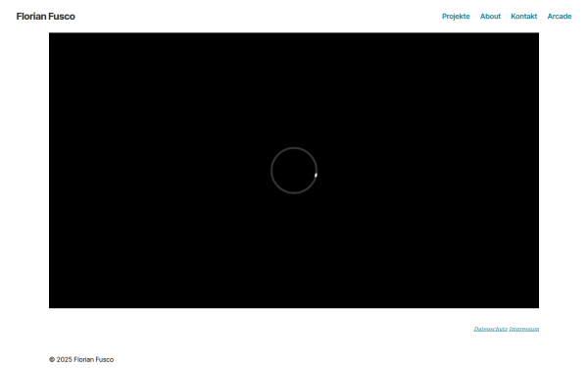Click the © 2025 Florian Fusco copyright text

click(81, 359)
